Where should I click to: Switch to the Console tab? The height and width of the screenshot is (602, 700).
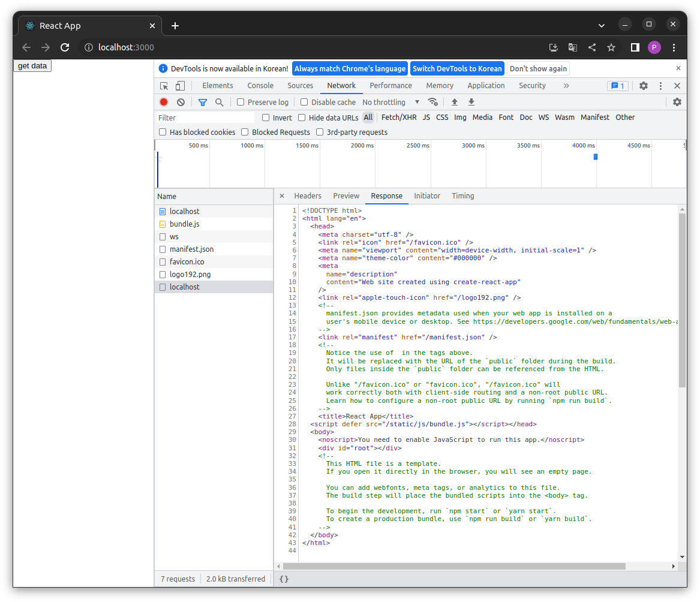point(260,86)
